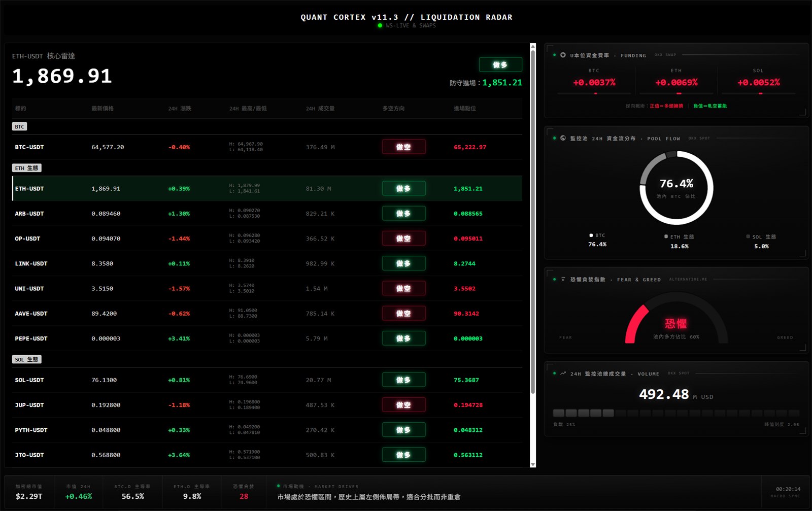812x511 pixels.
Task: Click the big green 做多 badge above 防守進場
Action: coord(500,64)
